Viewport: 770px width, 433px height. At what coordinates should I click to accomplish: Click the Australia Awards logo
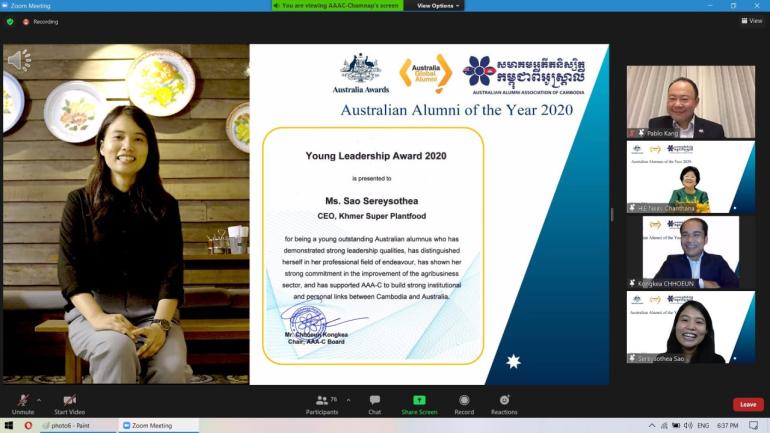[x=361, y=73]
